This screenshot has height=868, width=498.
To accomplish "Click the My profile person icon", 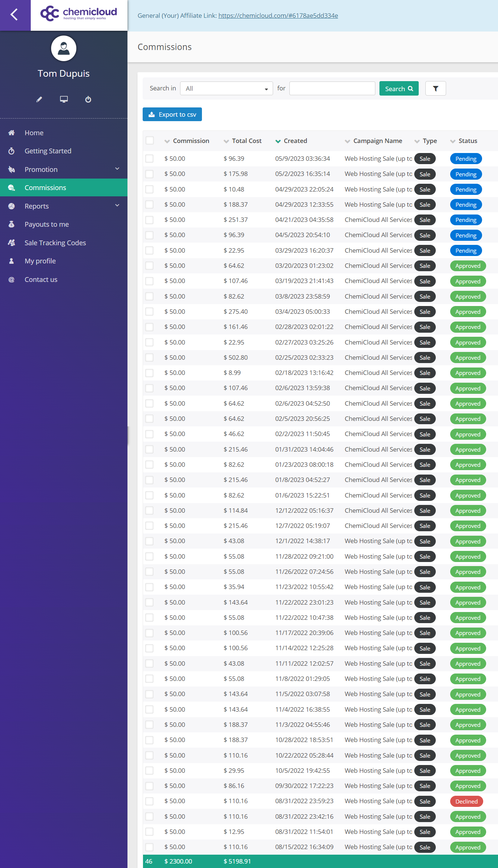I will (11, 261).
